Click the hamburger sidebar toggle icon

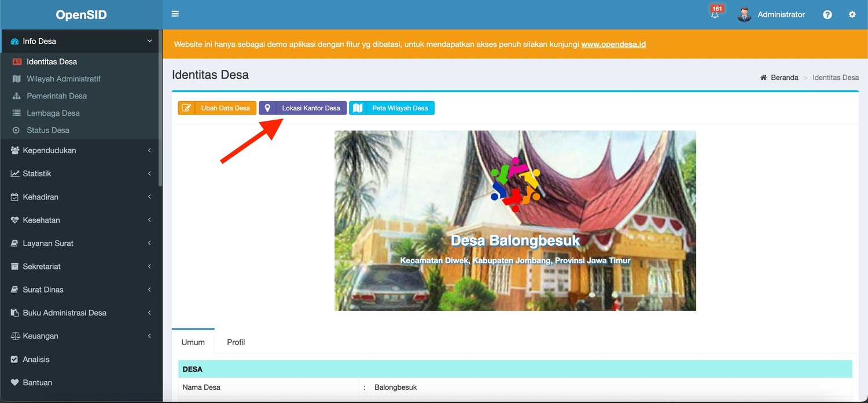(175, 14)
